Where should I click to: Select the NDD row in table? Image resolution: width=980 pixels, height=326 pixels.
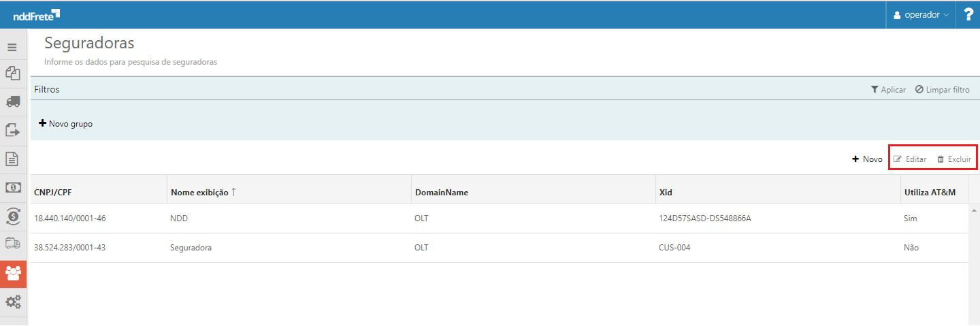pos(500,218)
